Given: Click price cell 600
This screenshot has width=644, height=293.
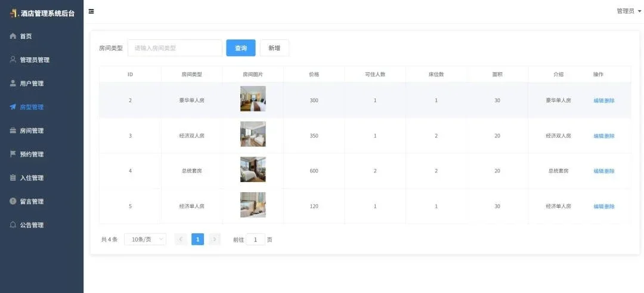Looking at the screenshot, I should coord(314,171).
